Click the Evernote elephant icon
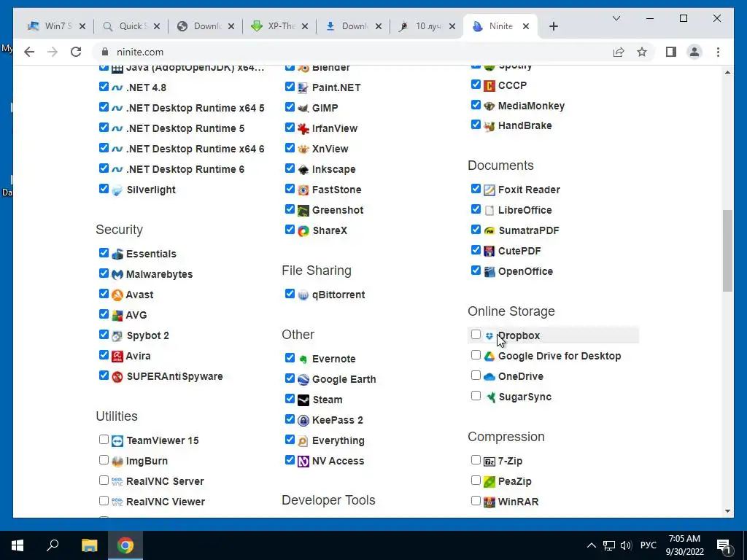The height and width of the screenshot is (560, 747). click(303, 359)
